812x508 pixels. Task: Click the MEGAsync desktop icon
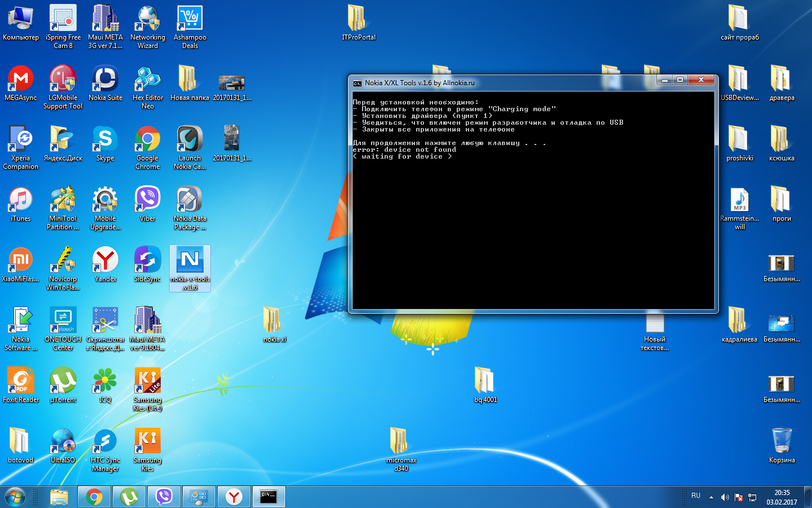21,80
